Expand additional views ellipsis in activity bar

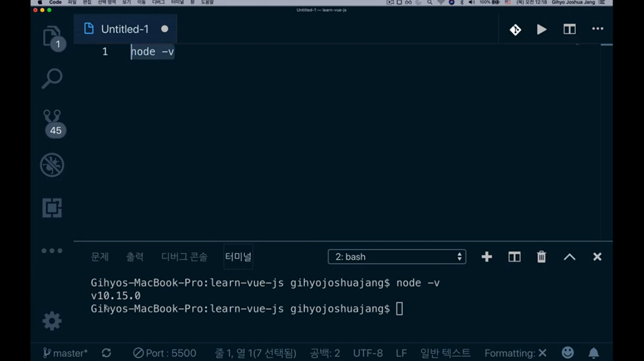52,251
